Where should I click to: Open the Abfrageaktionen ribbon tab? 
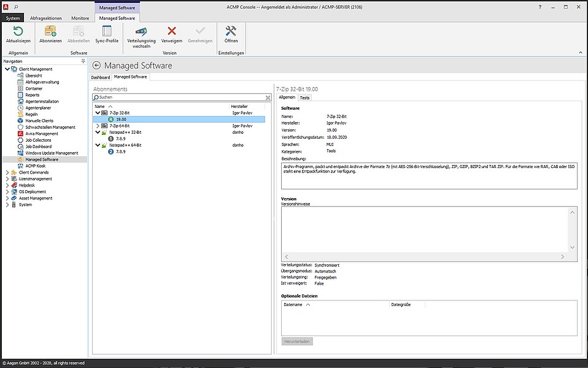click(47, 18)
